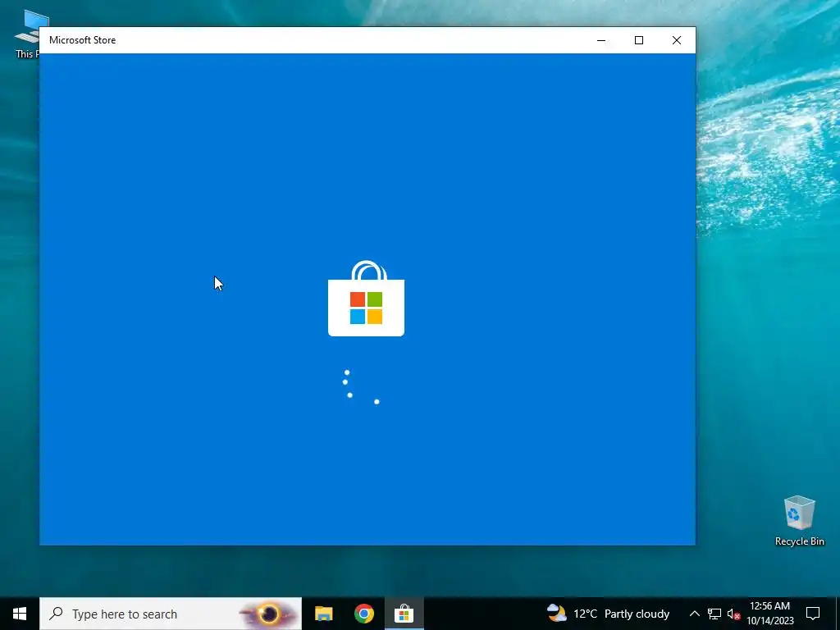This screenshot has height=630, width=840.
Task: Click the eclipse search highlight image
Action: click(269, 614)
